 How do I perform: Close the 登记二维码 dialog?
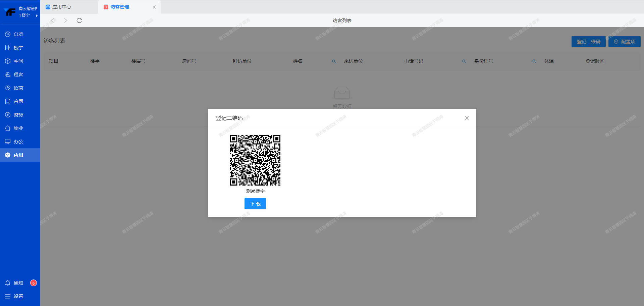tap(467, 118)
